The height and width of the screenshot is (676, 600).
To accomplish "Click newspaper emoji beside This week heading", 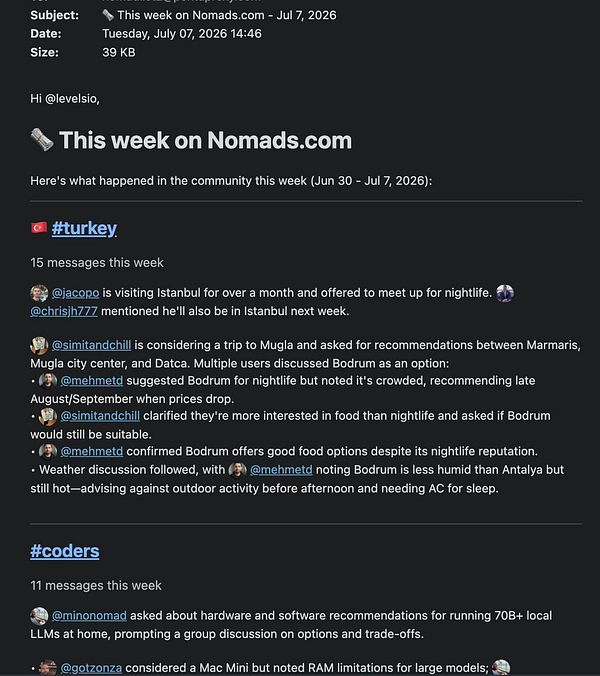I will [x=42, y=140].
